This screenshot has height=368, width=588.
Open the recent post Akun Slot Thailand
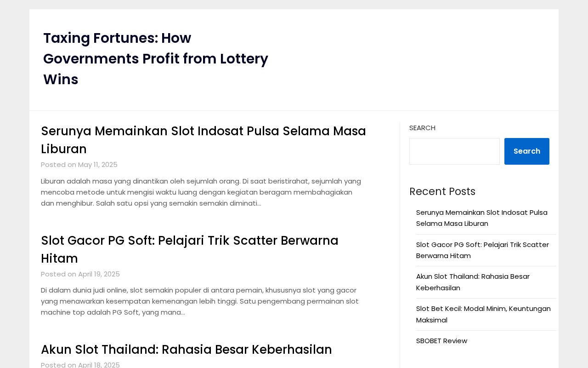click(x=473, y=282)
